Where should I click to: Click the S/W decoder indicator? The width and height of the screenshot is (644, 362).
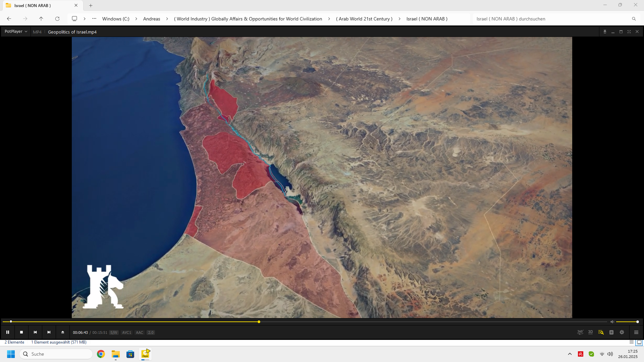[114, 333]
